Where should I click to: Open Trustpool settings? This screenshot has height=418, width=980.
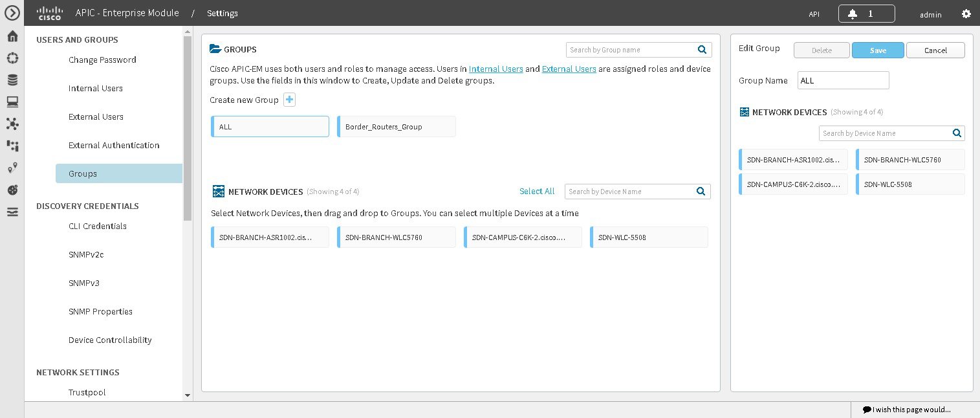point(87,392)
